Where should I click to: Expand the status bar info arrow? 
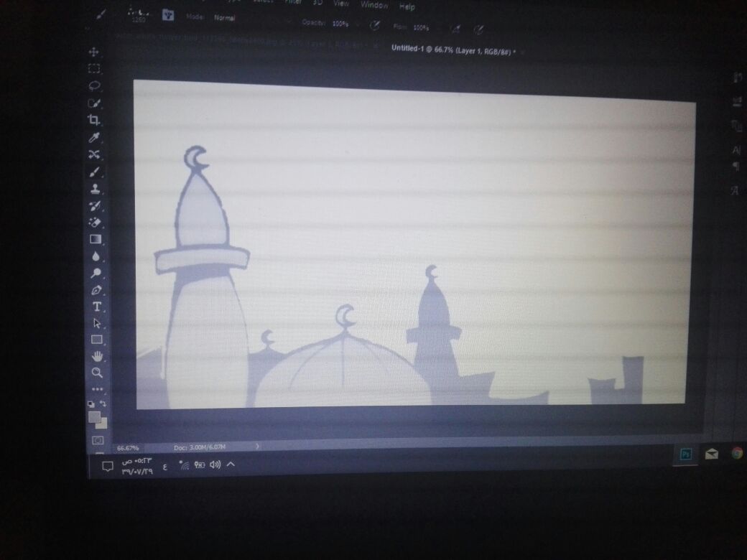[257, 447]
